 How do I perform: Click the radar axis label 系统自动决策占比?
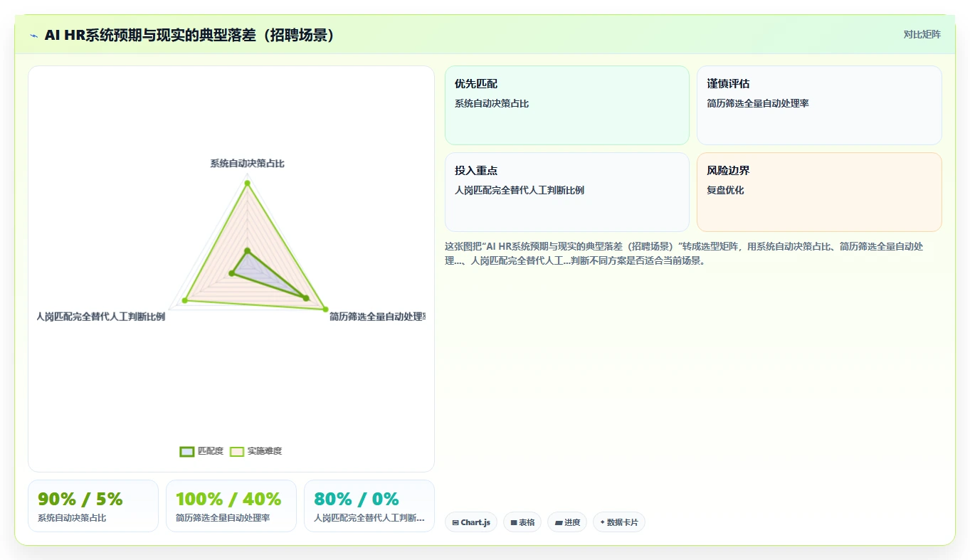tap(247, 164)
